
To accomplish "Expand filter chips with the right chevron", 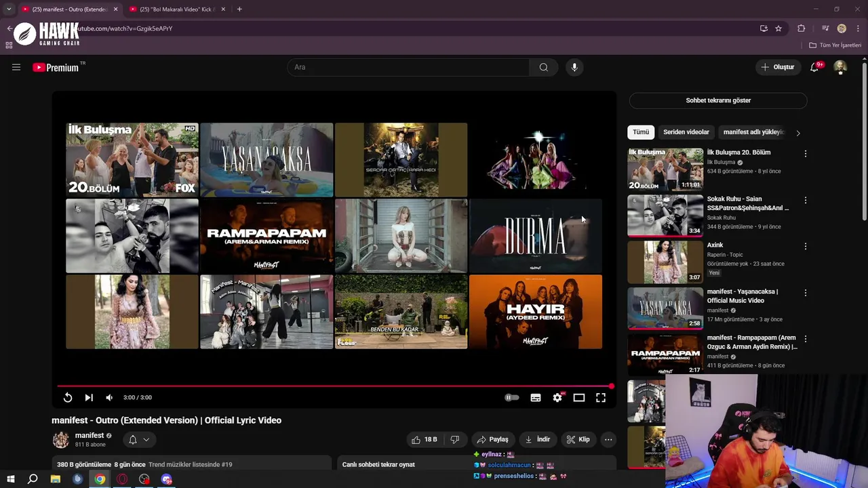I will pos(798,133).
